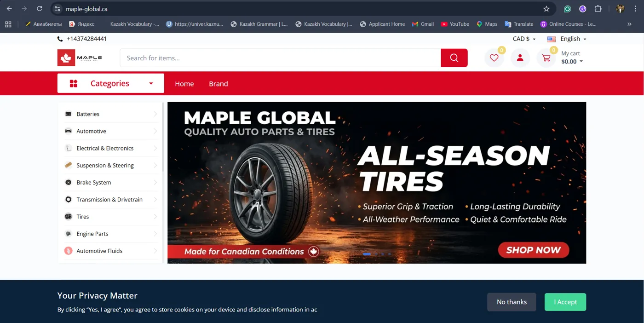Bookmark this page with the star icon
The width and height of the screenshot is (644, 323).
(546, 9)
